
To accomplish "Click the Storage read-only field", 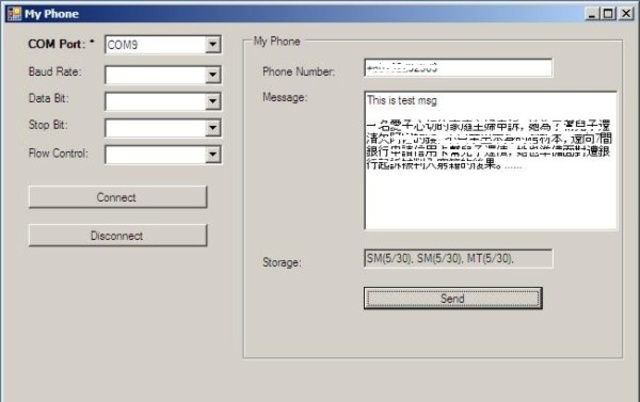I will (x=458, y=258).
